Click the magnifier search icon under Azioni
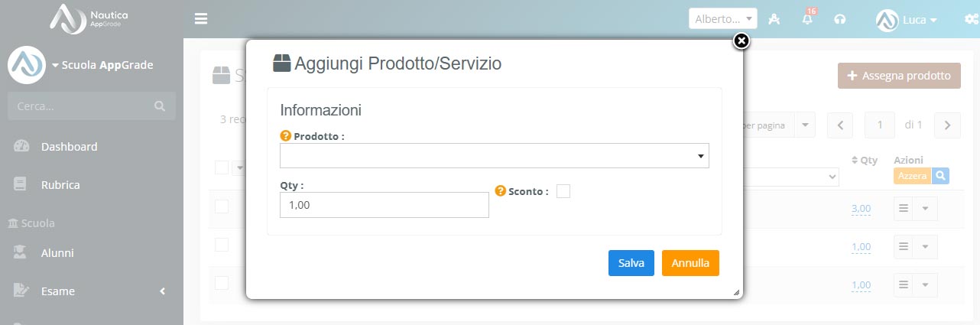 point(940,176)
